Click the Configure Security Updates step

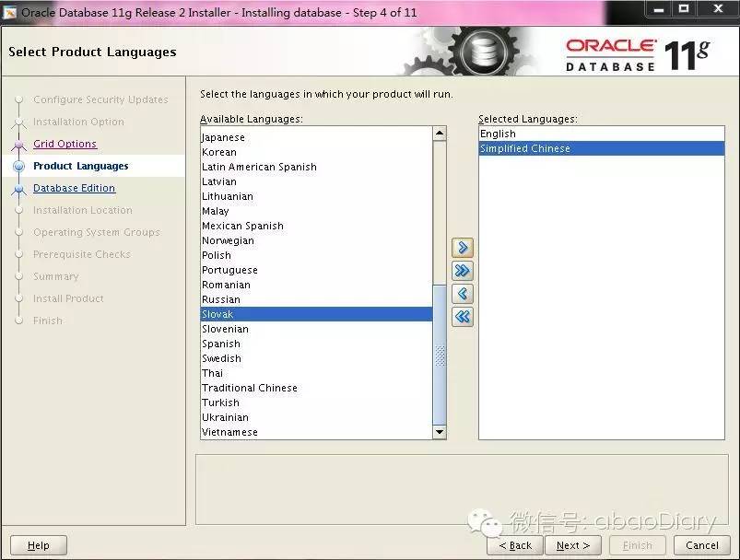coord(100,99)
